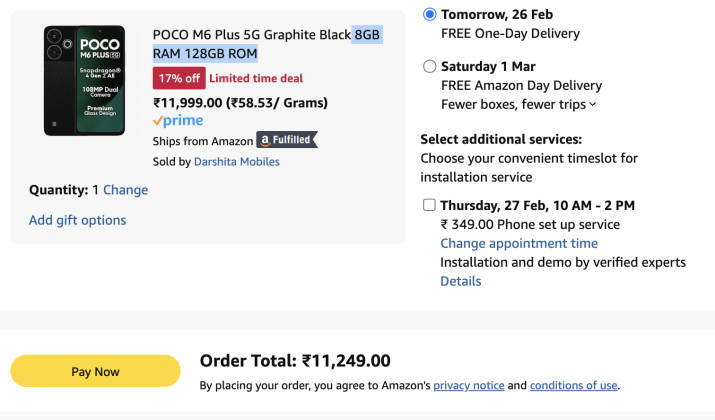This screenshot has width=715, height=420.
Task: Click the 17% off deal badge
Action: 179,78
